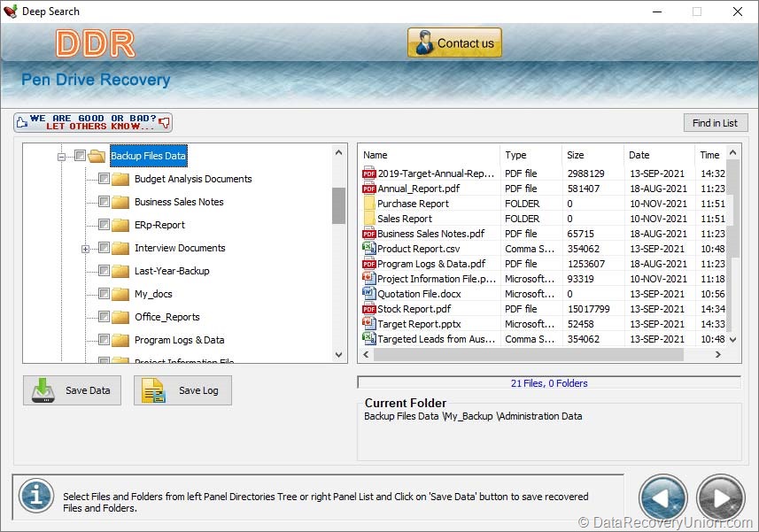Check the Office_Reports checkbox
759x532 pixels.
click(104, 317)
